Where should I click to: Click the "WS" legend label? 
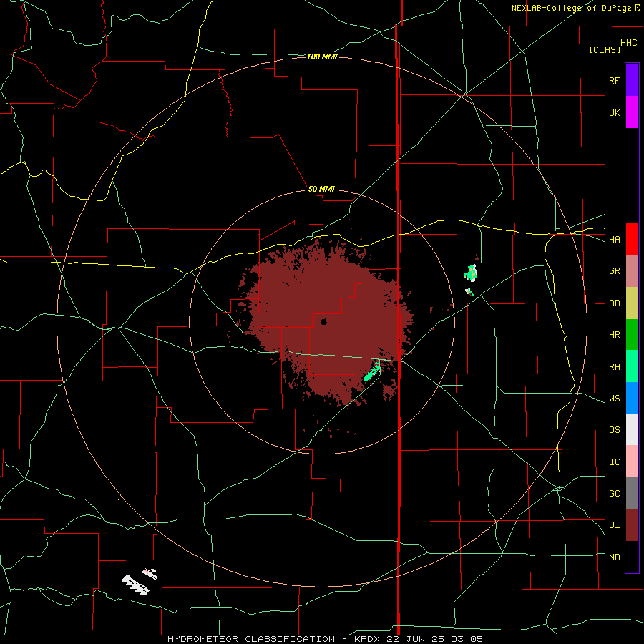pos(614,398)
